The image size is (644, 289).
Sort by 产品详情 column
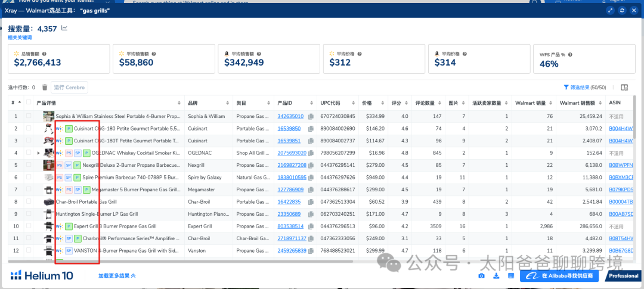[179, 102]
